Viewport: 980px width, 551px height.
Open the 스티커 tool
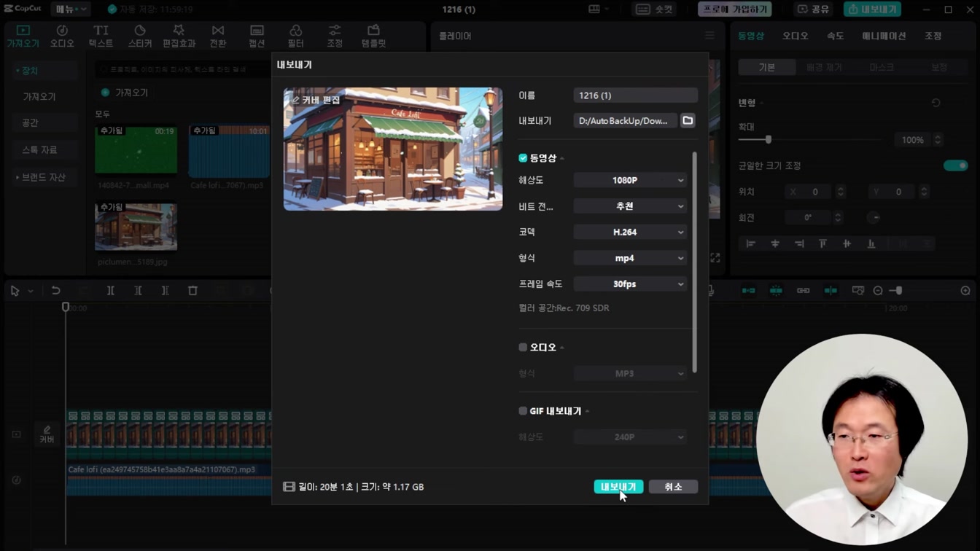click(140, 36)
